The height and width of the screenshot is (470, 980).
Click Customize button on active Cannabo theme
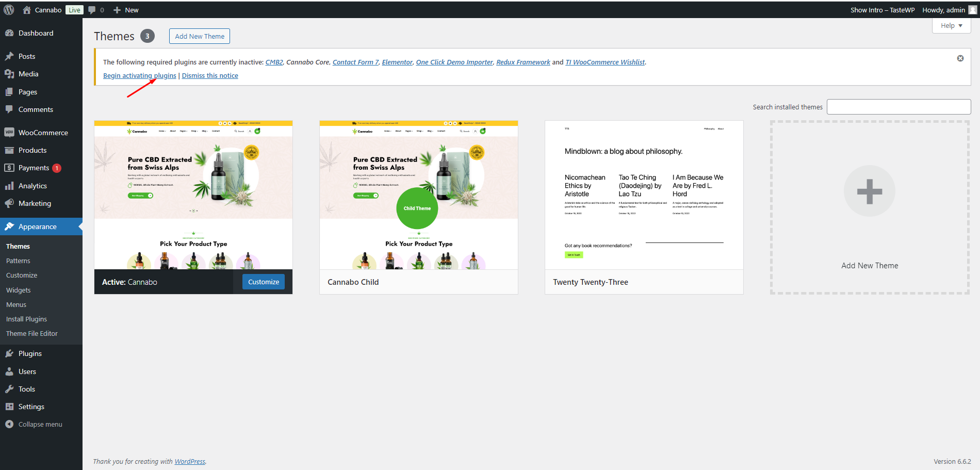point(264,282)
